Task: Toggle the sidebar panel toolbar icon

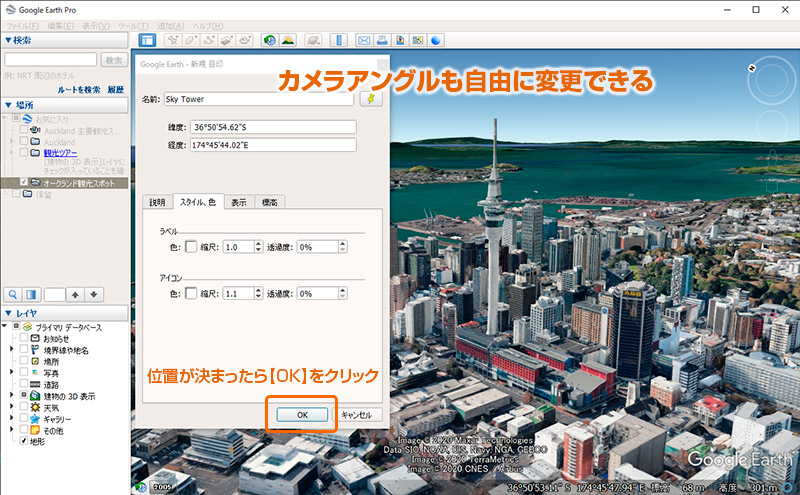Action: (x=147, y=40)
